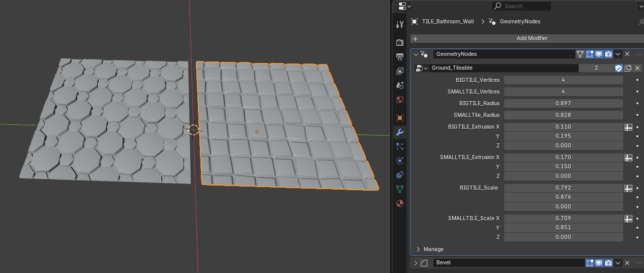Viewport: 644px width, 273px height.
Task: Click animate dot beside BIGTILE_Vertices
Action: pyautogui.click(x=637, y=80)
